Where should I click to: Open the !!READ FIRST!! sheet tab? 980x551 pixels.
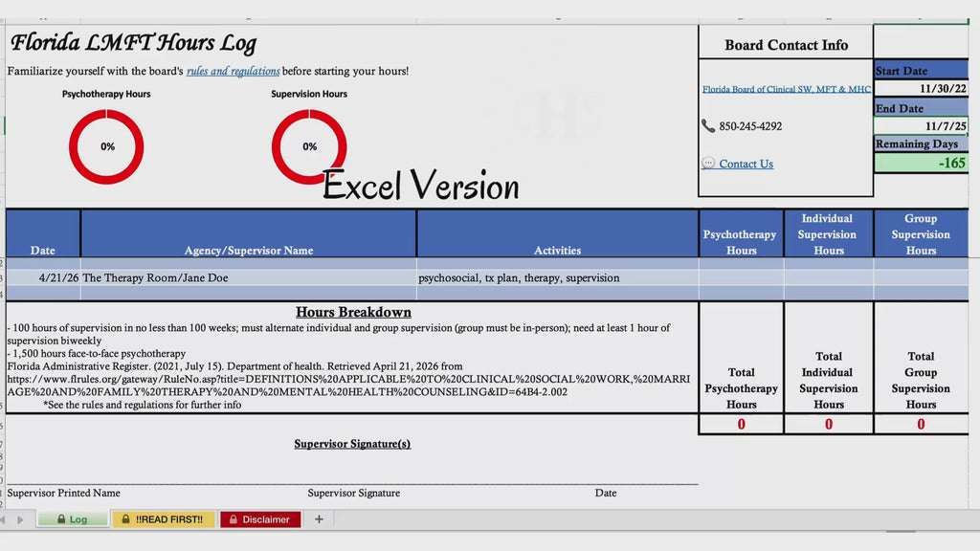pos(164,519)
